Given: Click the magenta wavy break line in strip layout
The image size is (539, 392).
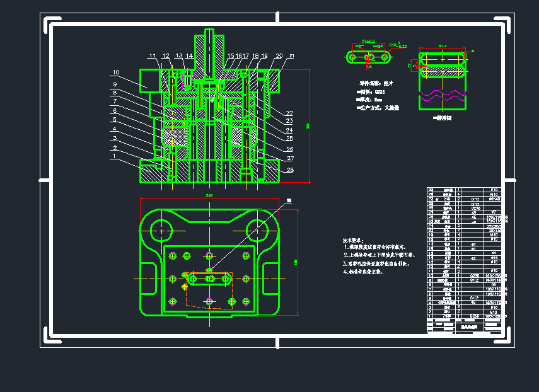Looking at the screenshot, I should (x=442, y=96).
